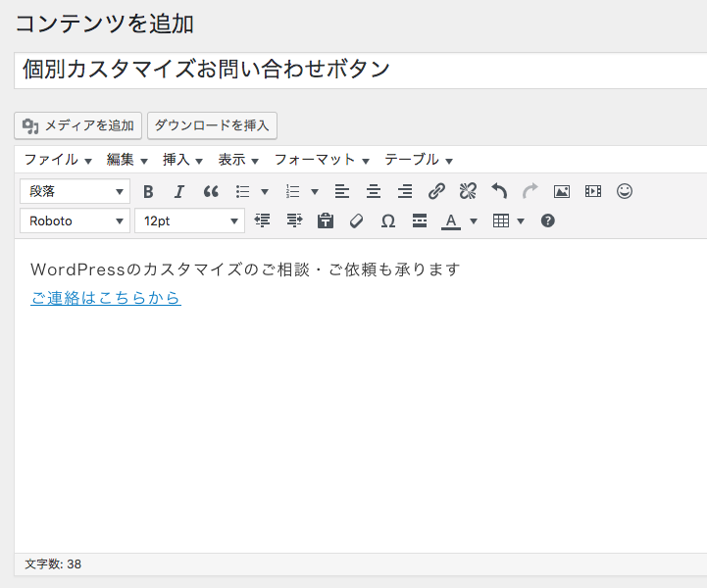Clear formatting with eraser icon
The width and height of the screenshot is (707, 588).
(x=357, y=220)
